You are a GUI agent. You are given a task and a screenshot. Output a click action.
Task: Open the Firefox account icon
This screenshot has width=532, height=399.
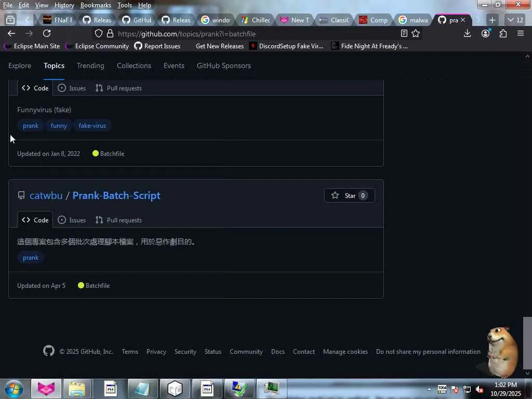(486, 33)
